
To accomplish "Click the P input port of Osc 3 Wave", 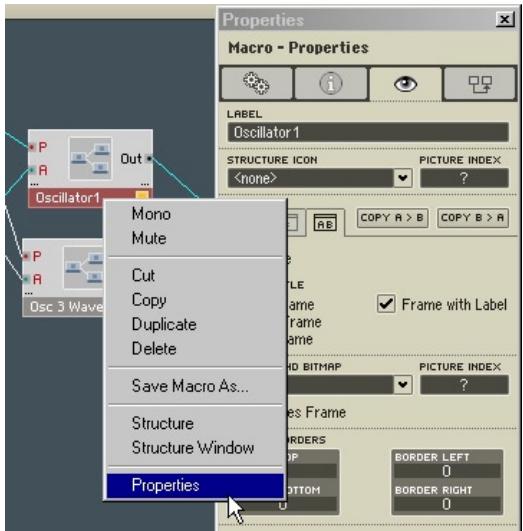I will tap(26, 256).
